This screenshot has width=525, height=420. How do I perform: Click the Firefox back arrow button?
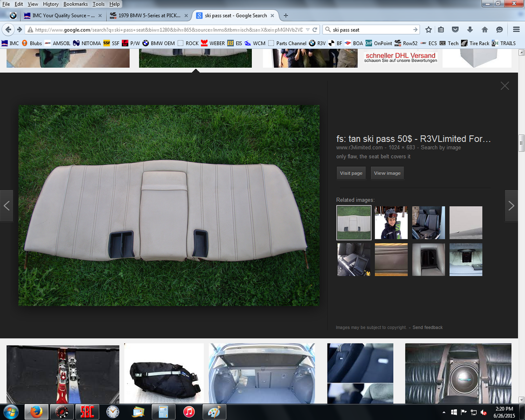point(8,30)
